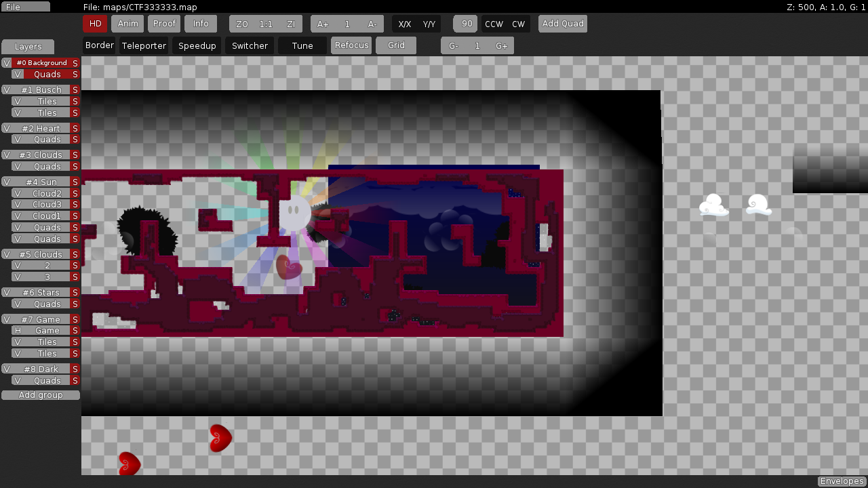This screenshot has height=488, width=868.
Task: Reset zoom with the 1:1 icon
Action: pyautogui.click(x=266, y=23)
